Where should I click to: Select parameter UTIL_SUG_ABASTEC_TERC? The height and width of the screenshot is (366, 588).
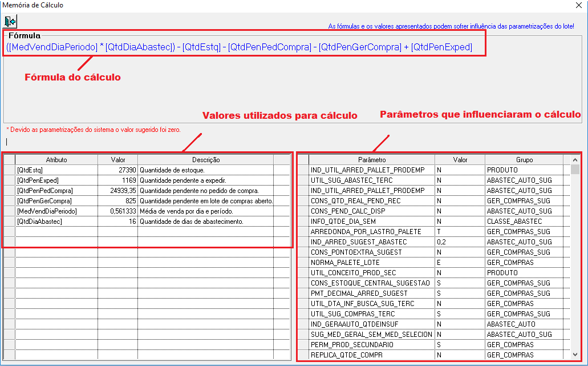click(372, 180)
